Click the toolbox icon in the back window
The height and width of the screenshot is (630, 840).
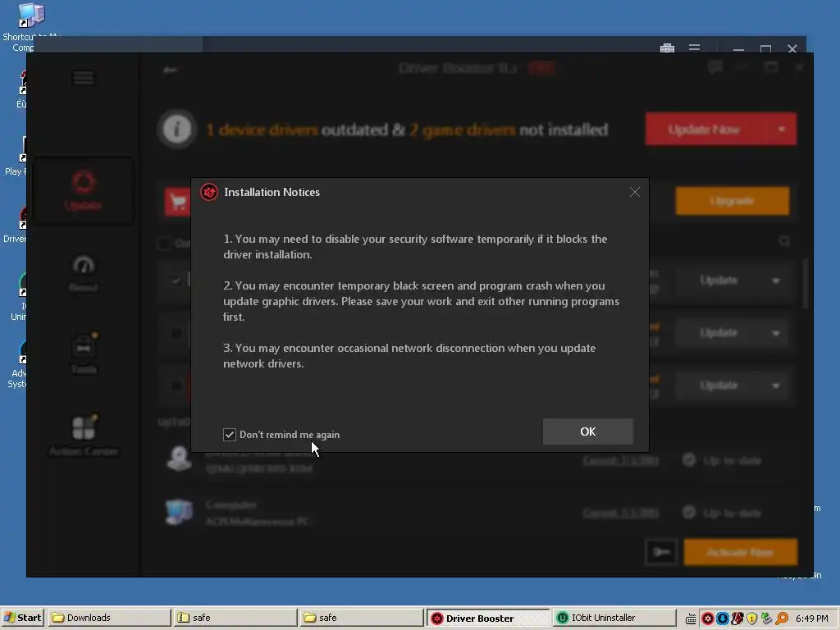(x=667, y=48)
